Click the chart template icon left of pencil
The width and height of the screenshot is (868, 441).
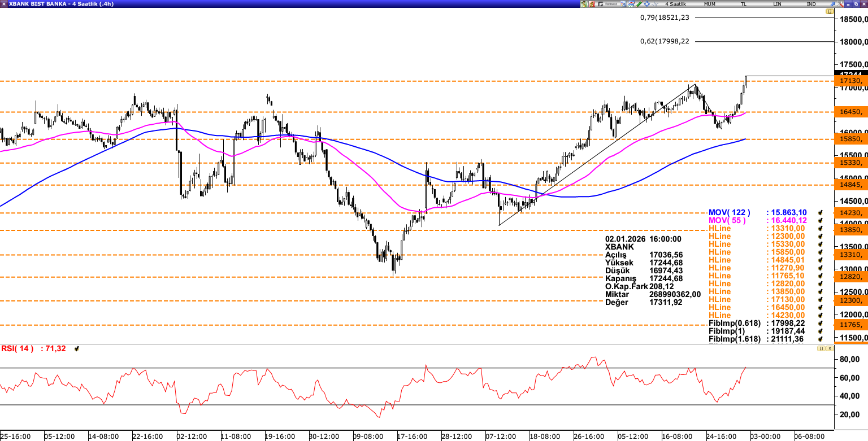[x=630, y=4]
